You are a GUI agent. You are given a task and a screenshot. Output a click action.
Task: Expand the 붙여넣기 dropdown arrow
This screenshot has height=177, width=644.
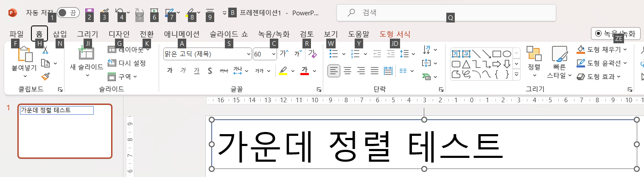pos(25,76)
